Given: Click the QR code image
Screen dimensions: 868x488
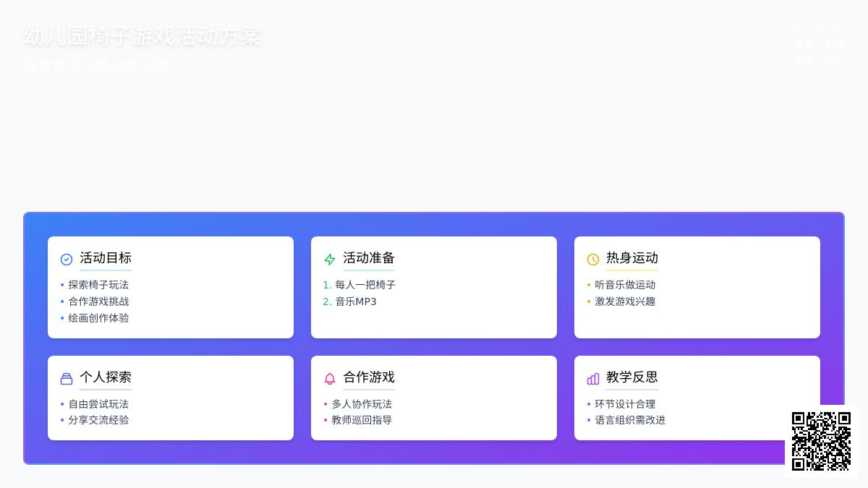Looking at the screenshot, I should [x=821, y=441].
